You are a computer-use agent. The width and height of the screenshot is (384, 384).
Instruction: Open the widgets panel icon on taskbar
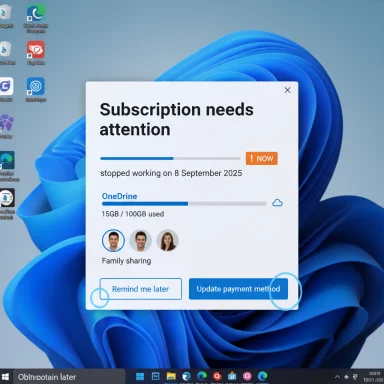pos(155,376)
